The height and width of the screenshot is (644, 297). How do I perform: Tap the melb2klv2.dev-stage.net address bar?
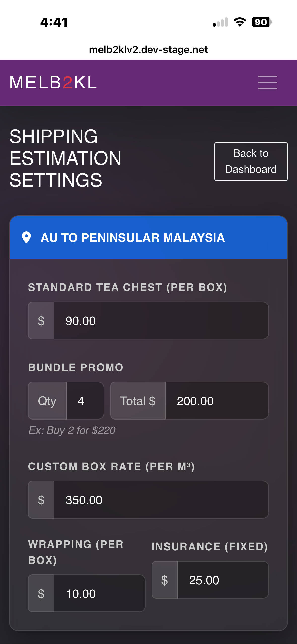148,50
